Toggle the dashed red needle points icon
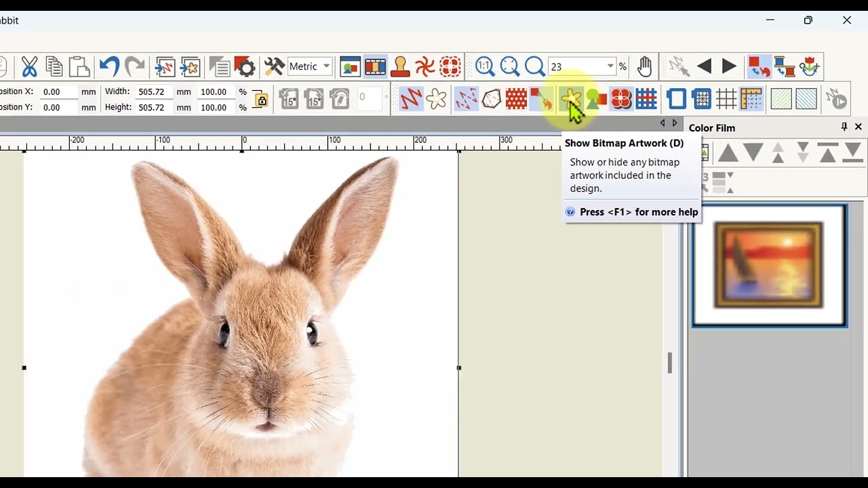868x488 pixels. (466, 99)
